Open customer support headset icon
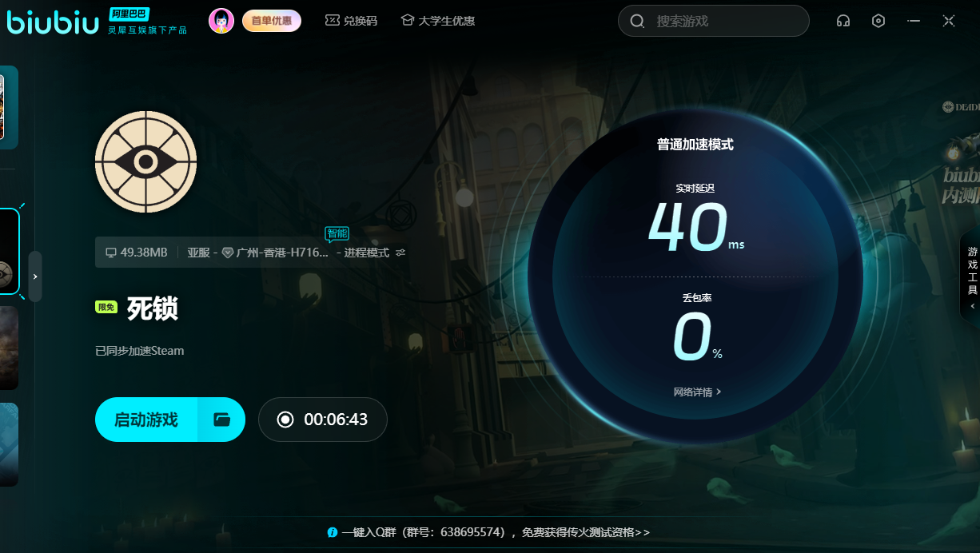 843,22
